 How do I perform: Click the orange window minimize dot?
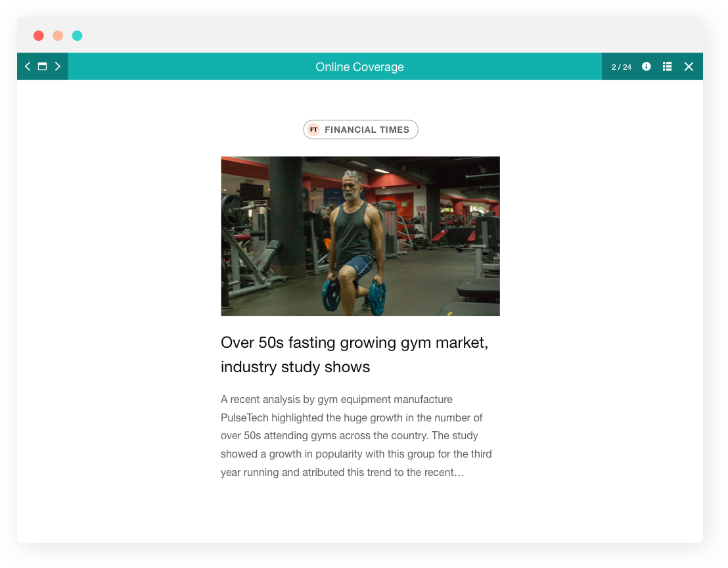click(x=58, y=35)
